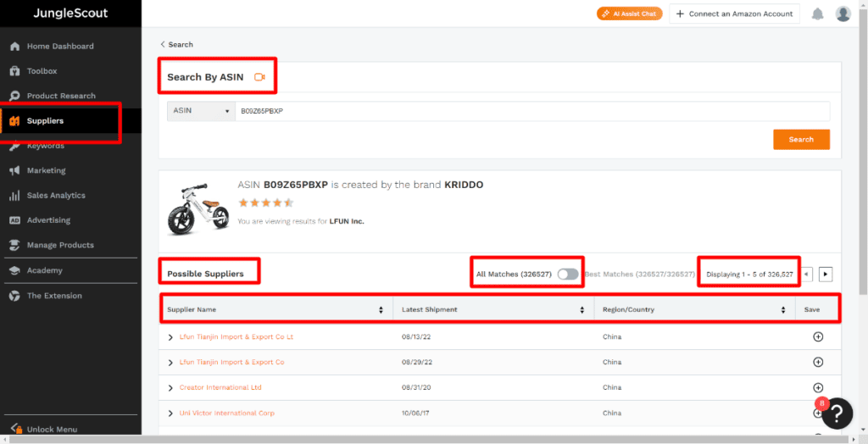Expand Uni Victor International Corp row
This screenshot has height=444, width=868.
[x=170, y=413]
